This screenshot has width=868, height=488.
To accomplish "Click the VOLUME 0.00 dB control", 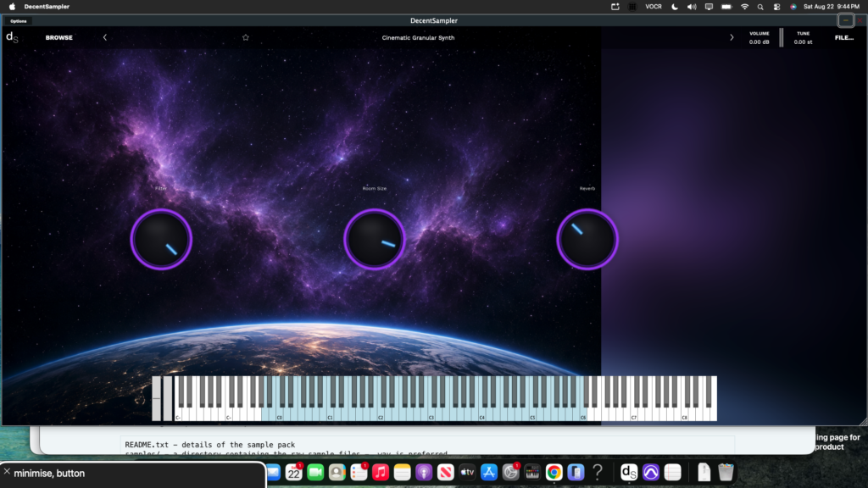I will [x=759, y=37].
